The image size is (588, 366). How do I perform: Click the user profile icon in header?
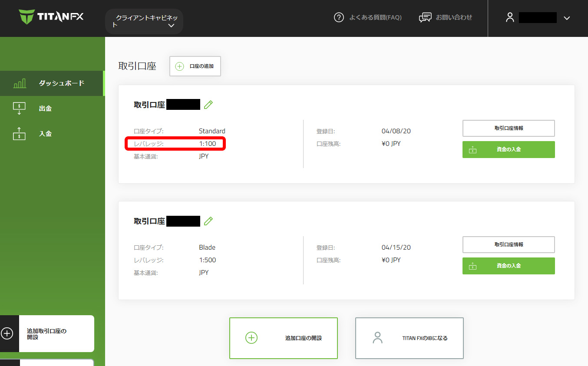(510, 17)
